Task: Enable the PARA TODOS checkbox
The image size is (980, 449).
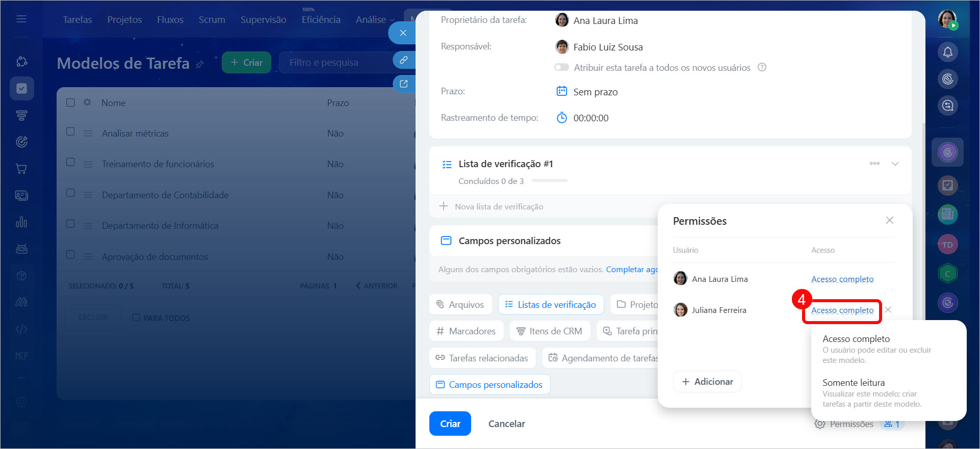Action: (136, 318)
